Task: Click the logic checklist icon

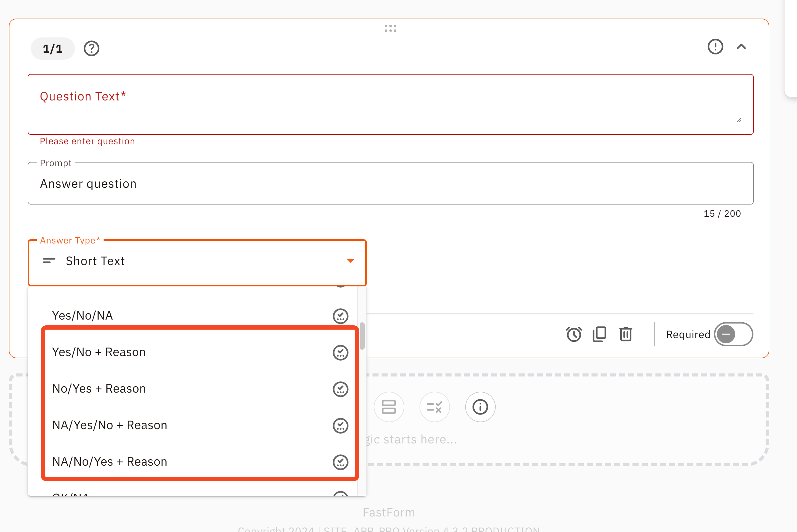Action: pos(434,407)
